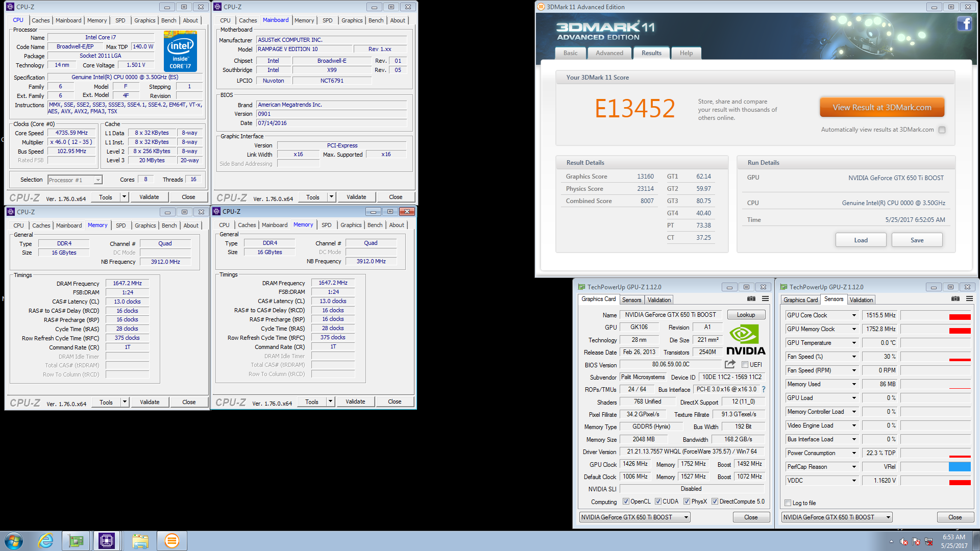The width and height of the screenshot is (980, 551).
Task: Click the Lookup button in GPU-Z
Action: tap(746, 315)
